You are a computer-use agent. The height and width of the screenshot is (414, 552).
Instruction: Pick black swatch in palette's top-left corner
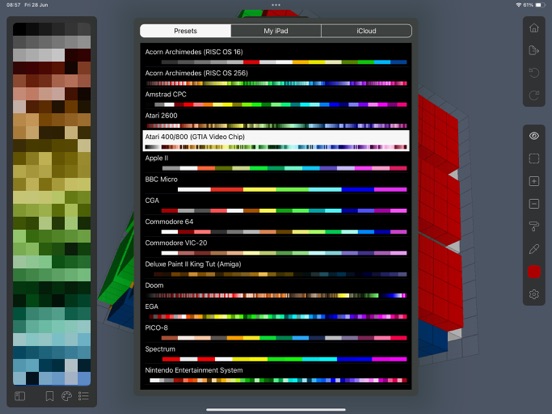19,29
